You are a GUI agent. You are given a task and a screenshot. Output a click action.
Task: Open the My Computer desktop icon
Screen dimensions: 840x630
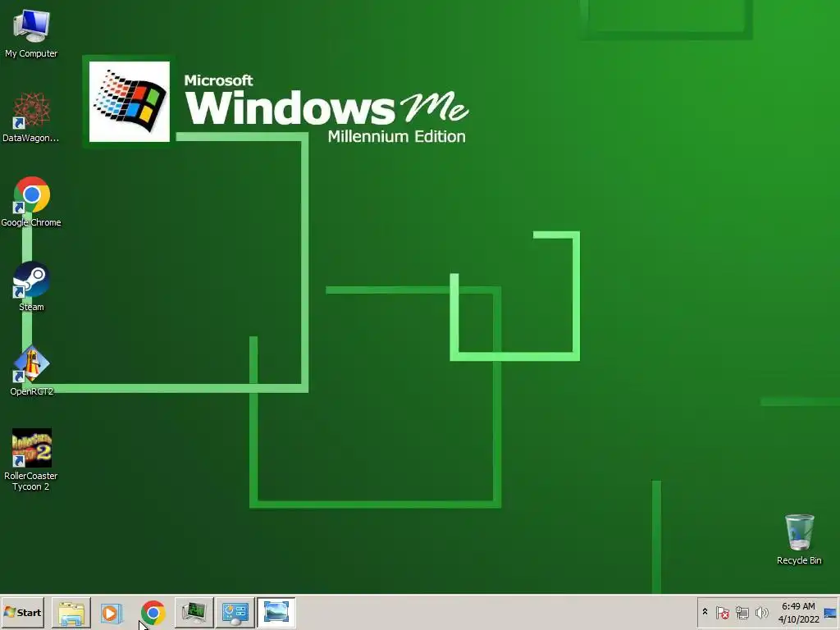pyautogui.click(x=31, y=33)
